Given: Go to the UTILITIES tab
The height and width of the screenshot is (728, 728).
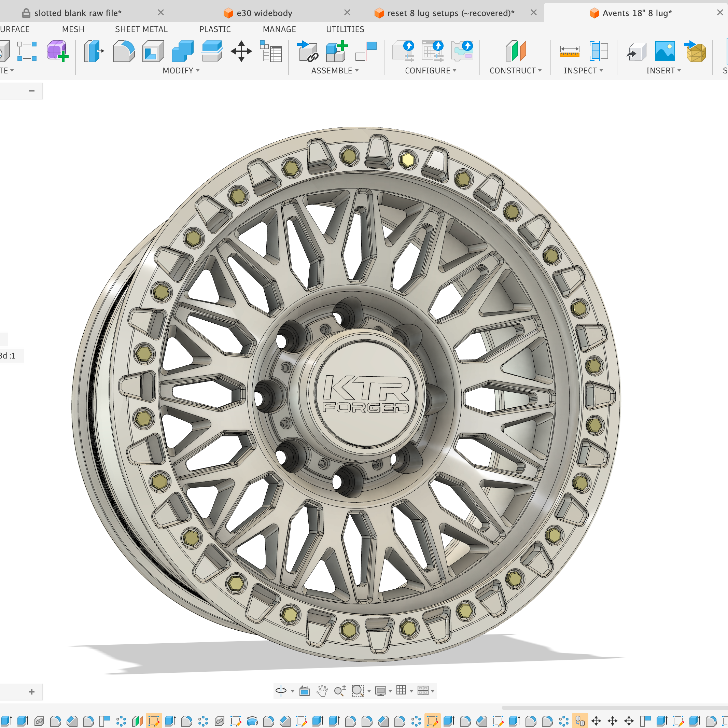Looking at the screenshot, I should tap(345, 29).
